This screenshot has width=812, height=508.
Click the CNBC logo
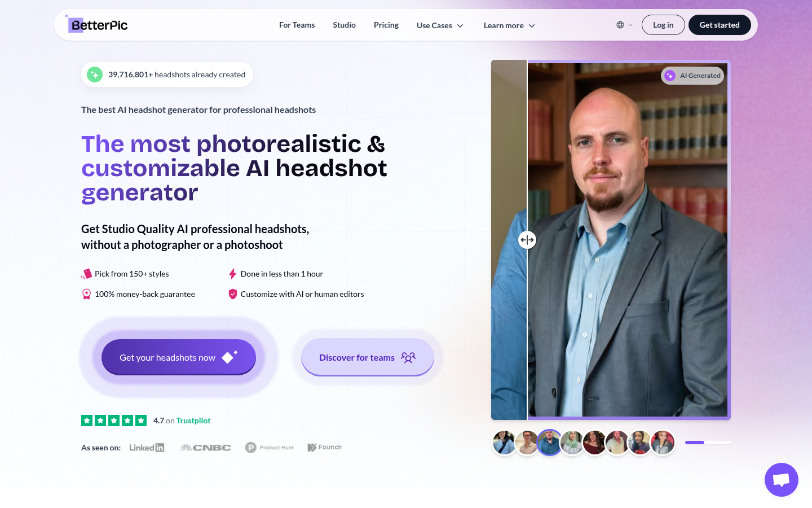coord(205,448)
